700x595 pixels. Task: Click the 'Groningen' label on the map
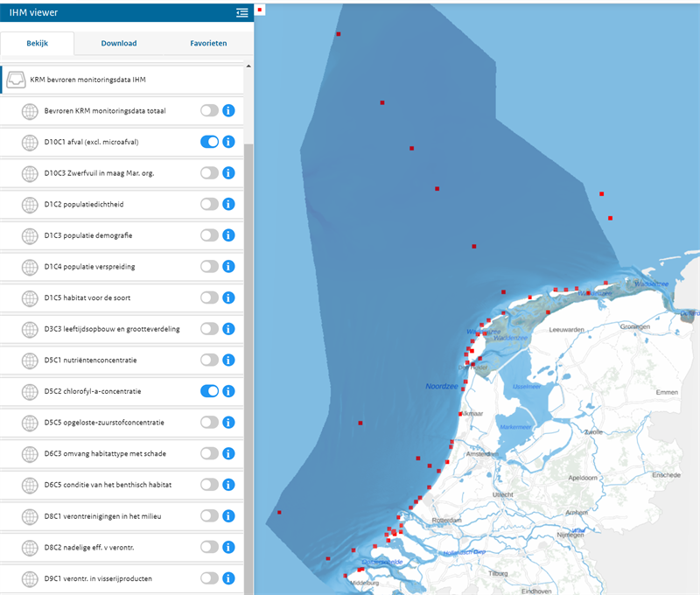(635, 326)
